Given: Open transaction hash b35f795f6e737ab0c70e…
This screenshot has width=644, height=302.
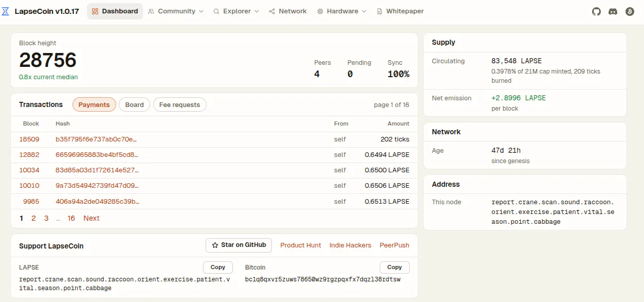Looking at the screenshot, I should click(96, 139).
